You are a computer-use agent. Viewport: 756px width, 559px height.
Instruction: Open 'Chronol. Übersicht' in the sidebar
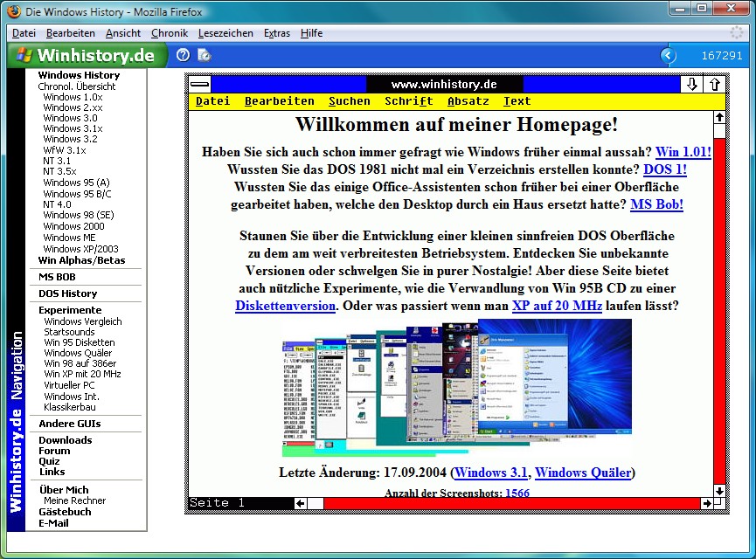[77, 86]
